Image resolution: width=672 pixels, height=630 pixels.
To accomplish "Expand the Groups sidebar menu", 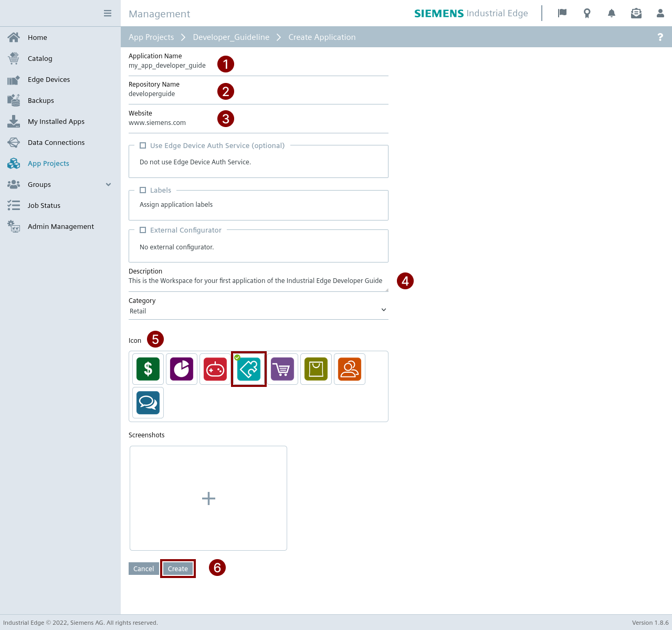I will coord(108,184).
